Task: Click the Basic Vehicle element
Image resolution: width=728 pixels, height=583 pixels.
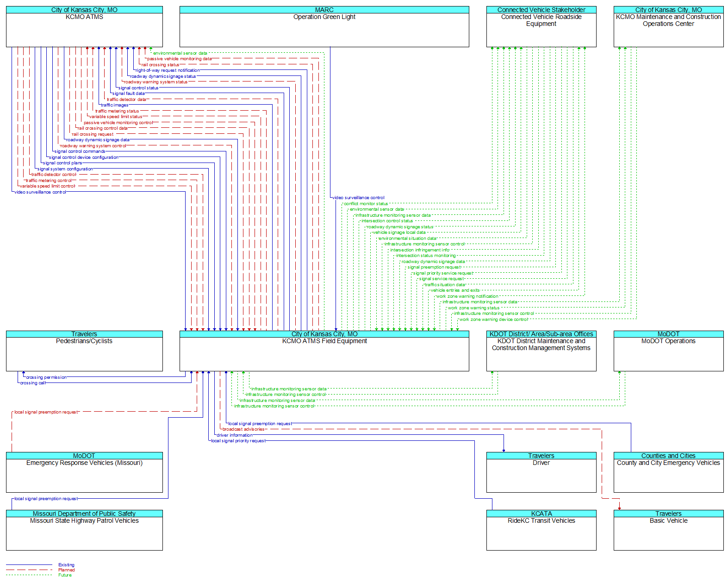Action: tap(668, 530)
